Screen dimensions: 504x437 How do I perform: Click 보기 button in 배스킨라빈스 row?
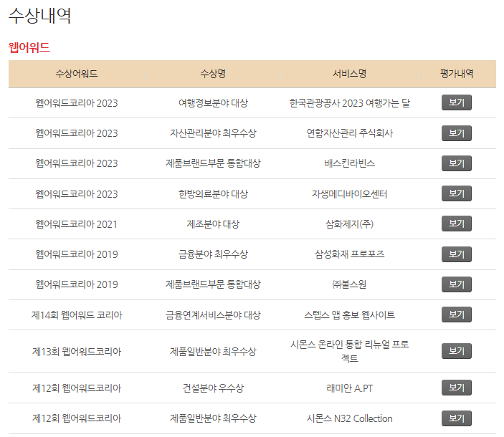(457, 163)
